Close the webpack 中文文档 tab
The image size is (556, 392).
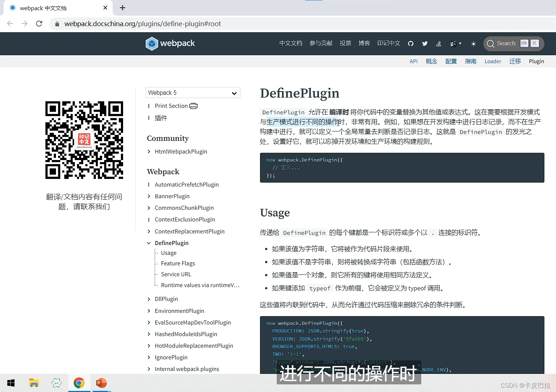[x=105, y=8]
